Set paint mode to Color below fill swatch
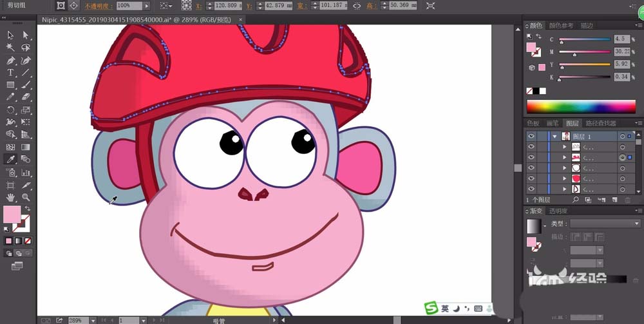Screen dimensions: 644x324 click(x=8, y=241)
